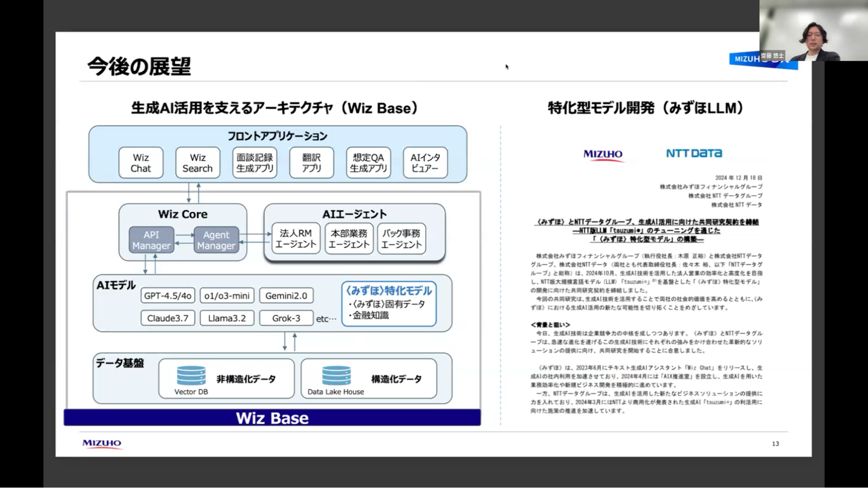
Task: Click the GPT-4.5/4o model label
Action: click(x=168, y=296)
